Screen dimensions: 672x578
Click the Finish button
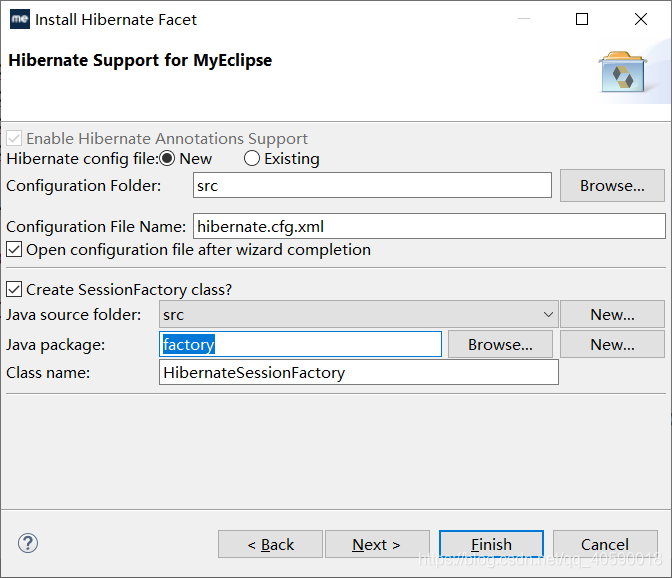coord(491,545)
